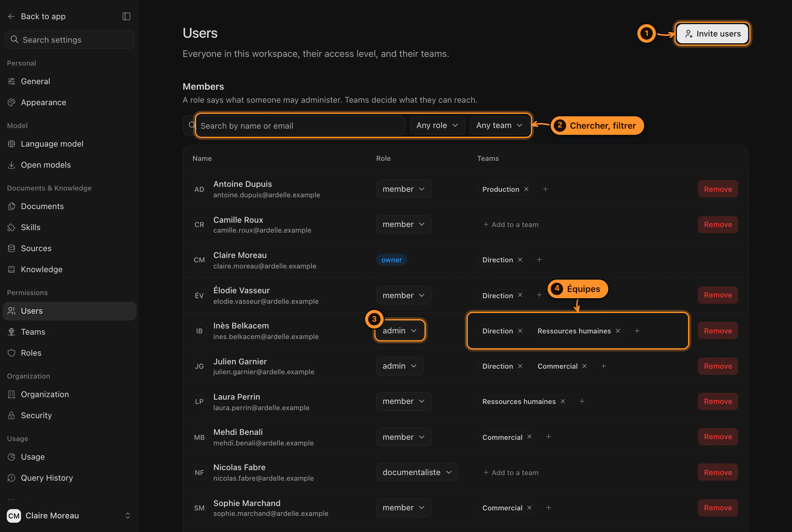Remove Production team from Antoine Dupuis
This screenshot has width=792, height=532.
(x=526, y=189)
